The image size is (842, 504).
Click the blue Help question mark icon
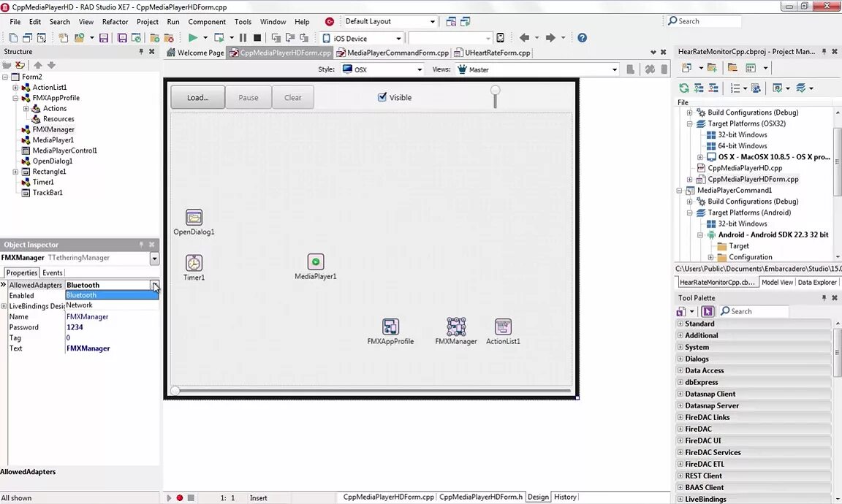pyautogui.click(x=582, y=37)
